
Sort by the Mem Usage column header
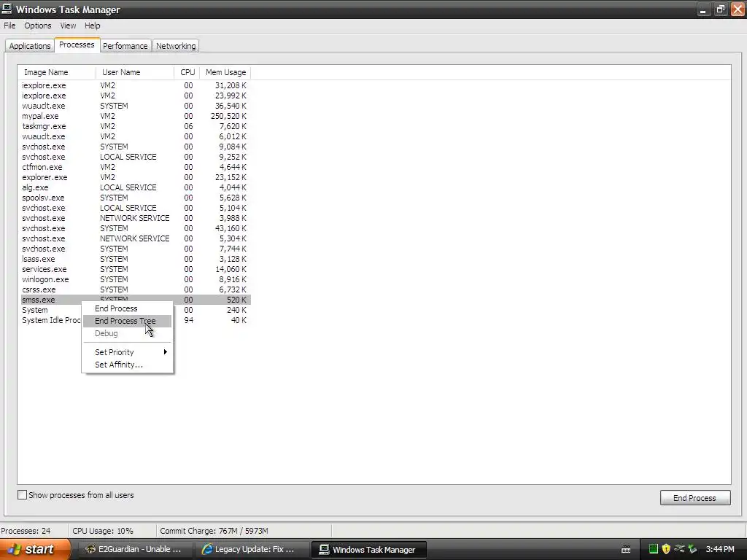[x=225, y=72]
